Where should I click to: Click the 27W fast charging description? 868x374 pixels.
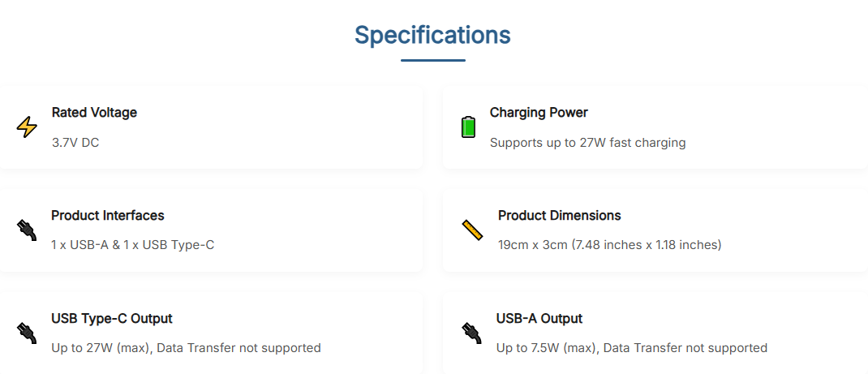pyautogui.click(x=587, y=143)
